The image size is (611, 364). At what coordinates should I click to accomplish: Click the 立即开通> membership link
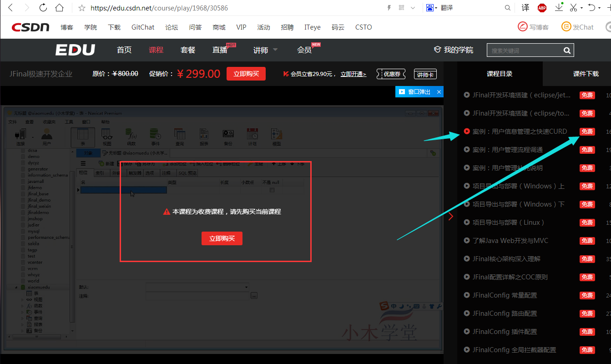click(x=353, y=74)
